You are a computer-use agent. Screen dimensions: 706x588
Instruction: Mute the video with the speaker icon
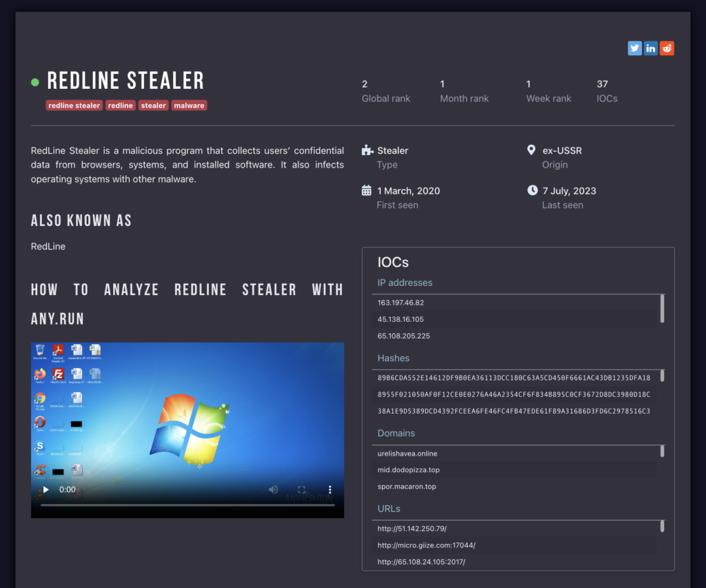273,489
